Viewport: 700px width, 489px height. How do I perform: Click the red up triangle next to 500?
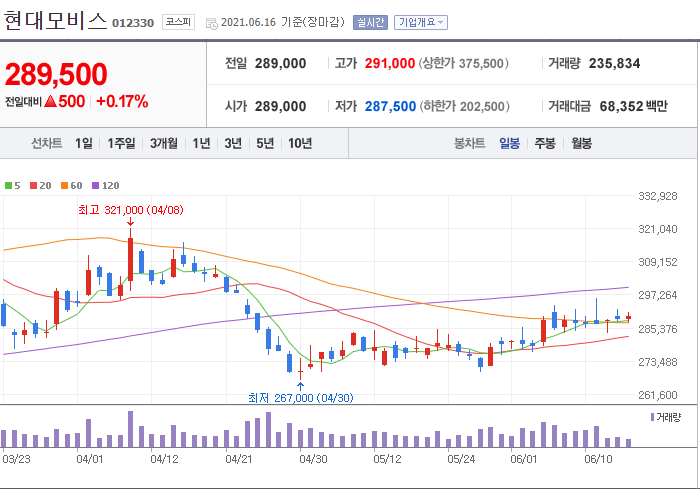click(50, 101)
